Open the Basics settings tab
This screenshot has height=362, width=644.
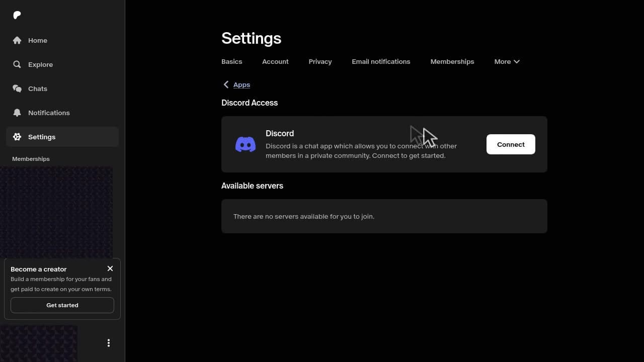pyautogui.click(x=232, y=61)
